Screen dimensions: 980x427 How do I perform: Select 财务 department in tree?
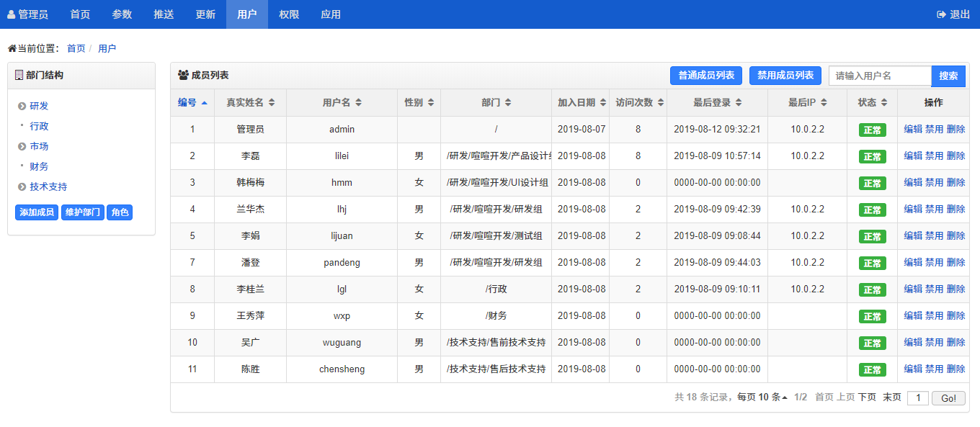39,166
